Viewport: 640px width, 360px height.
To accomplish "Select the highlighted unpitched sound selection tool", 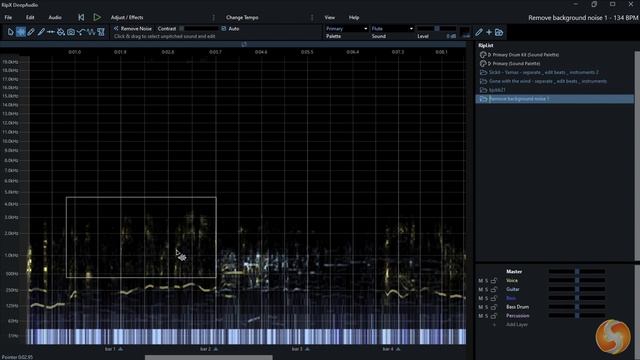I will click(21, 32).
